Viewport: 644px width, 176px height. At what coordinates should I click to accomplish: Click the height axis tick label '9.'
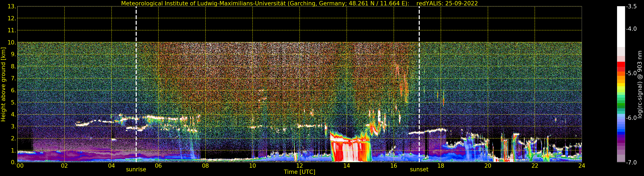pos(13,54)
